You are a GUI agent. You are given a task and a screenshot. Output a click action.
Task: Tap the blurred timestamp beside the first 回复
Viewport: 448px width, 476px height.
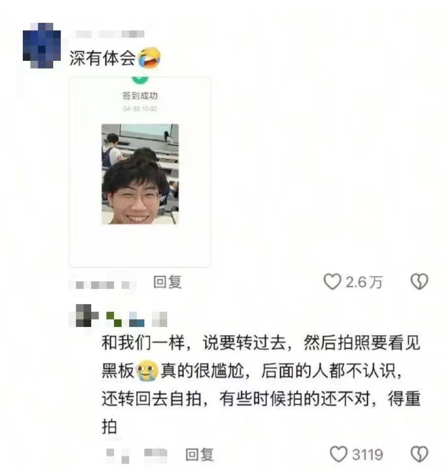(x=102, y=285)
